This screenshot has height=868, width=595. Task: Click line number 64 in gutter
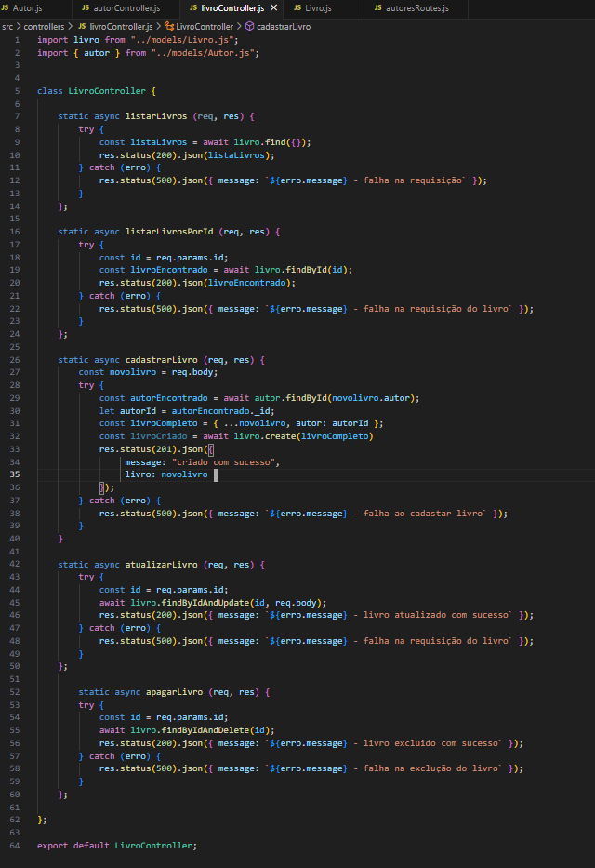click(x=15, y=846)
